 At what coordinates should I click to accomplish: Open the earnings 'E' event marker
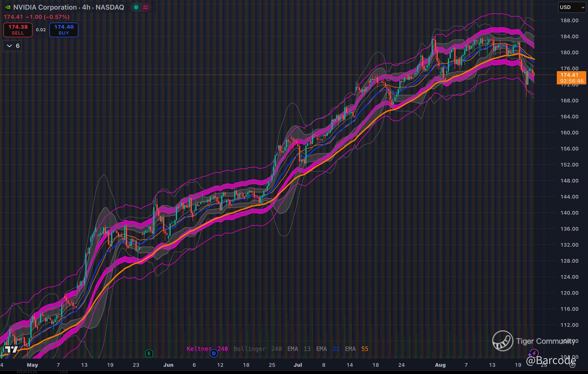tap(149, 353)
